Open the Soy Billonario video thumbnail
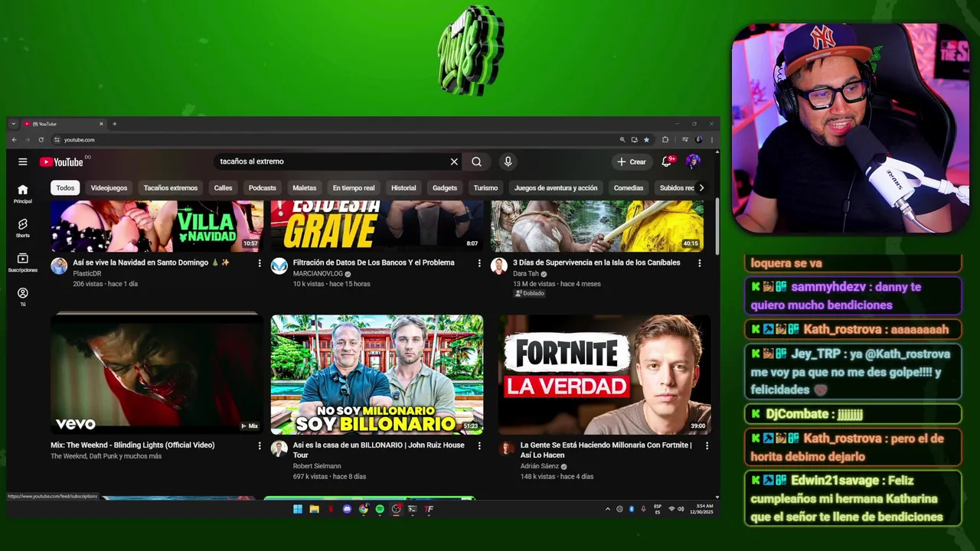This screenshot has width=980, height=551. click(x=377, y=374)
